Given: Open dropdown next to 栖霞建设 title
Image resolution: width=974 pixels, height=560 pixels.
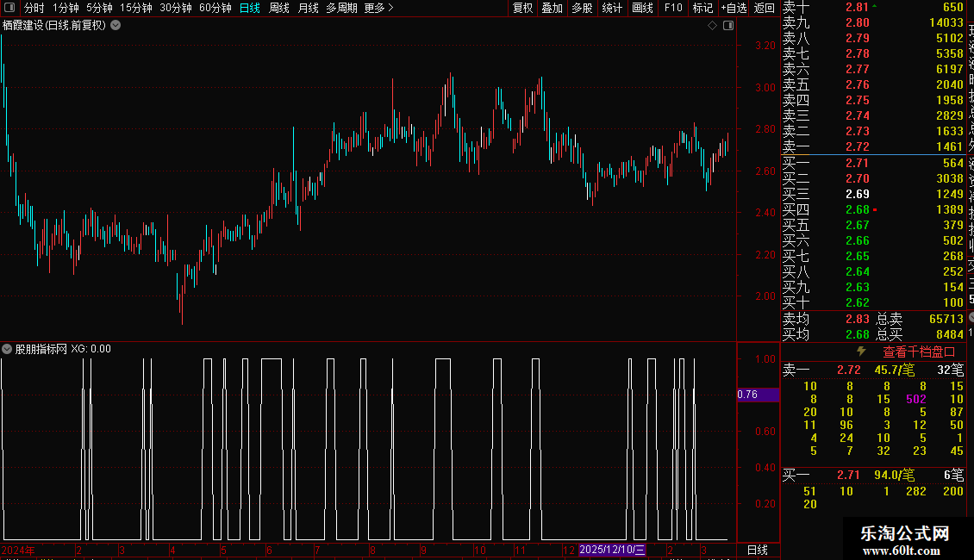Looking at the screenshot, I should 116,26.
